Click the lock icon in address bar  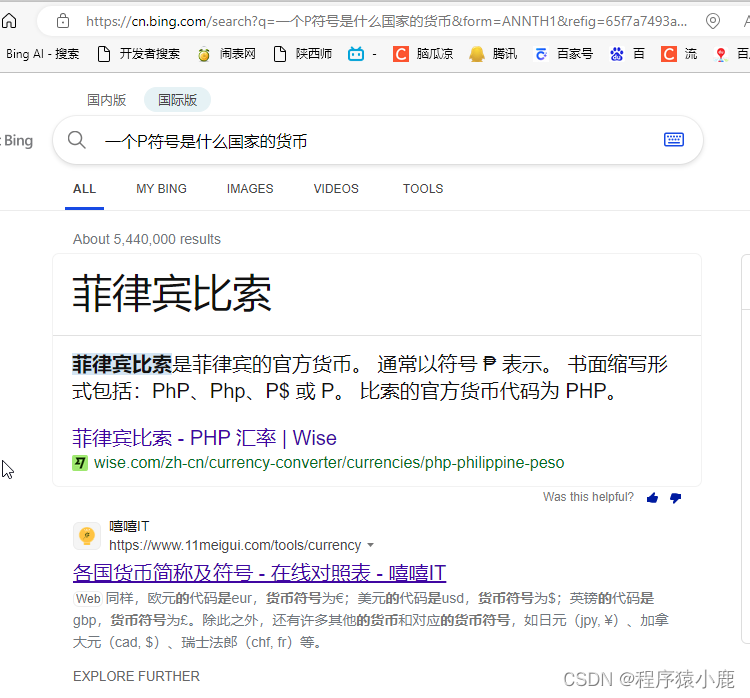(x=63, y=21)
